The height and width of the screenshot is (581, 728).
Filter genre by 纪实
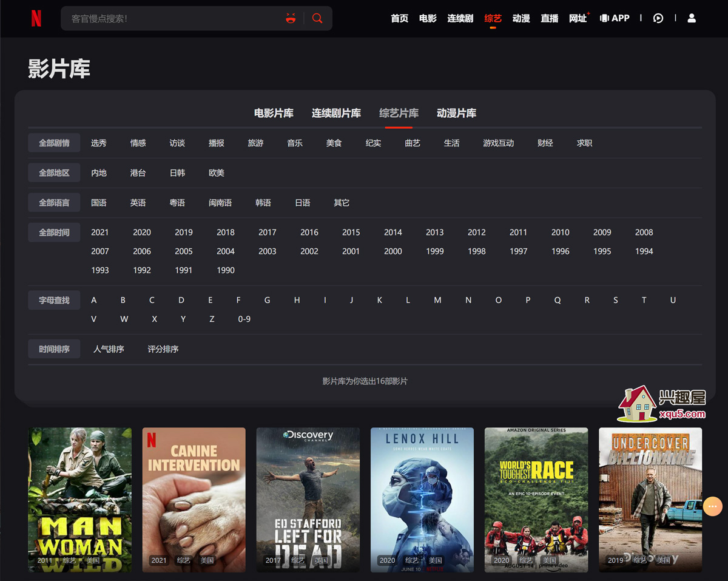click(373, 143)
